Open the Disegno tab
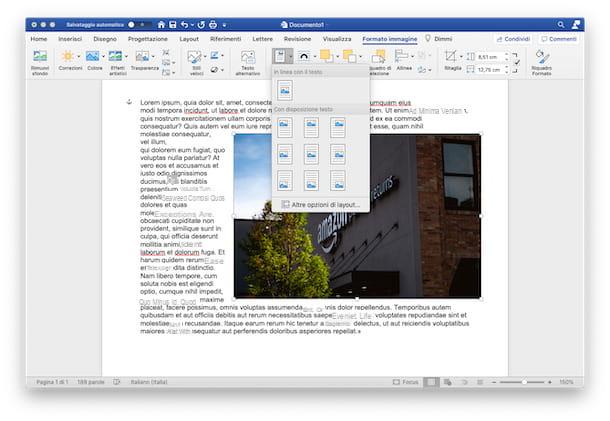 pos(105,39)
